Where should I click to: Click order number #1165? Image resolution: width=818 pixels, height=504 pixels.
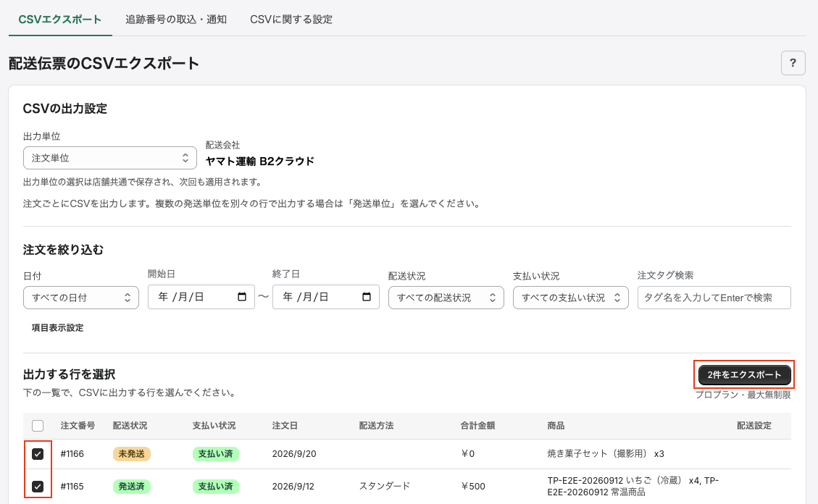tap(72, 487)
